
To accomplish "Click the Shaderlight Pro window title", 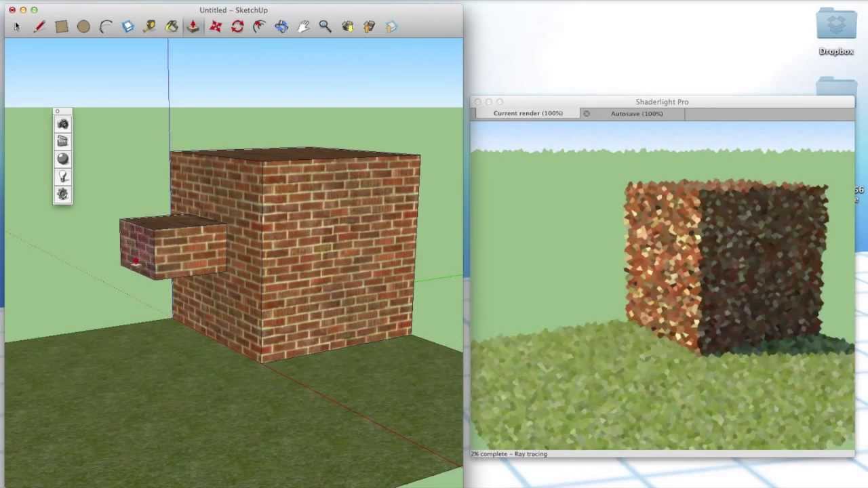I will click(x=662, y=102).
